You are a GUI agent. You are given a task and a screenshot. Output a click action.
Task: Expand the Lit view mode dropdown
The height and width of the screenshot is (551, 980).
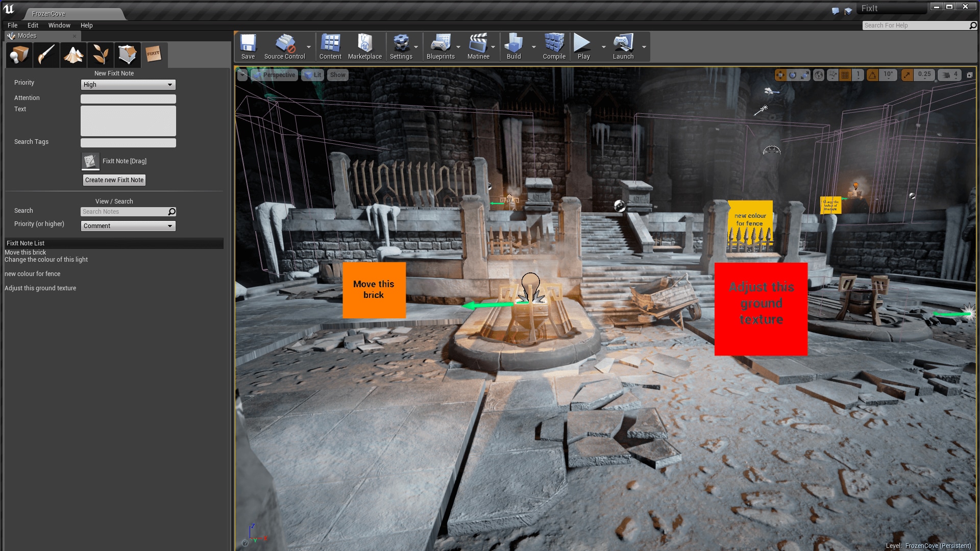[312, 75]
